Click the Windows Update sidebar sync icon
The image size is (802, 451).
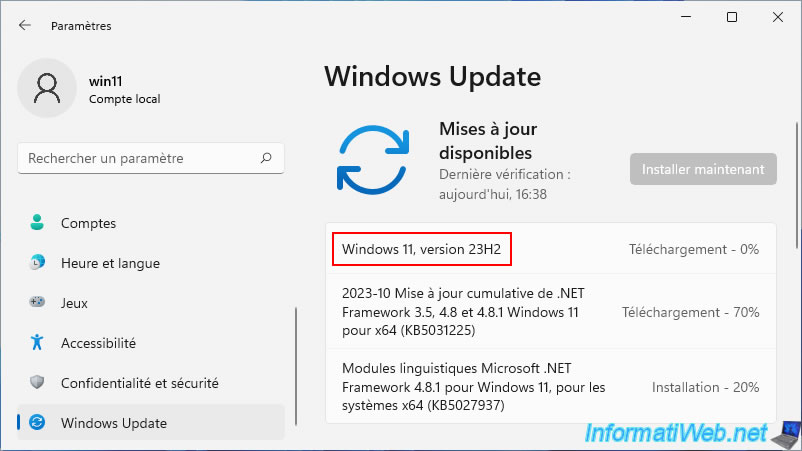click(x=37, y=423)
